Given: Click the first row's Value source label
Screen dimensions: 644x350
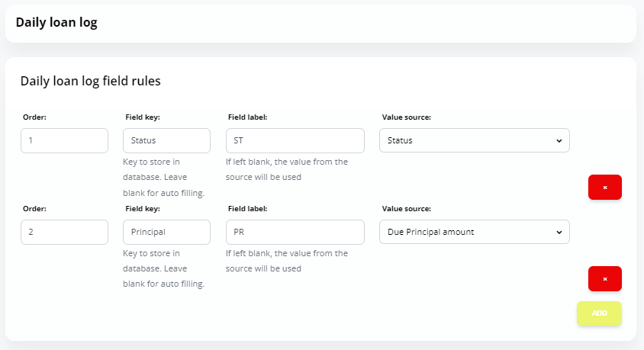Looking at the screenshot, I should click(x=406, y=117).
